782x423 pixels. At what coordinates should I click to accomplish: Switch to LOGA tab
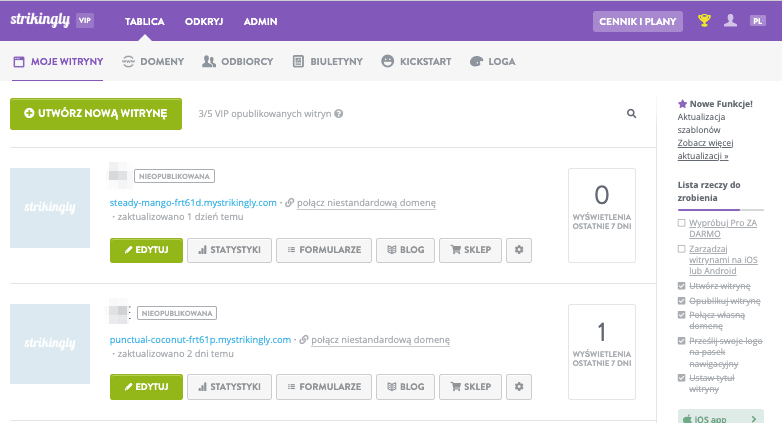(x=493, y=61)
